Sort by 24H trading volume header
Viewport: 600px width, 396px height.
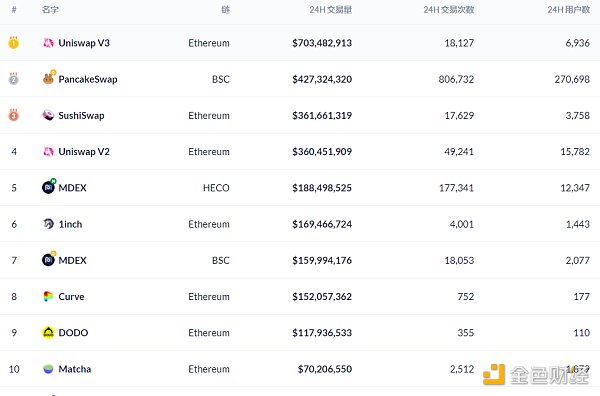[x=331, y=10]
